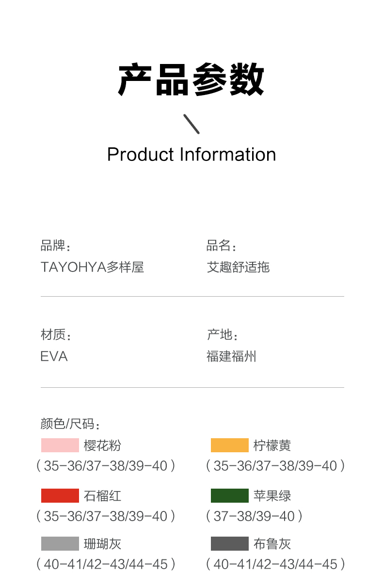Viewport: 383px width, 588px height.
Task: Click the 产品参数 main heading
Action: pos(191,80)
